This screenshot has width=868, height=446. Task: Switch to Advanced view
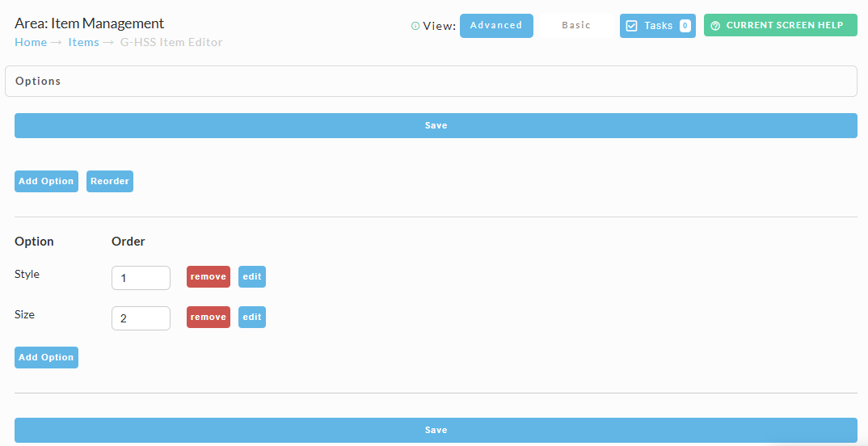tap(496, 26)
